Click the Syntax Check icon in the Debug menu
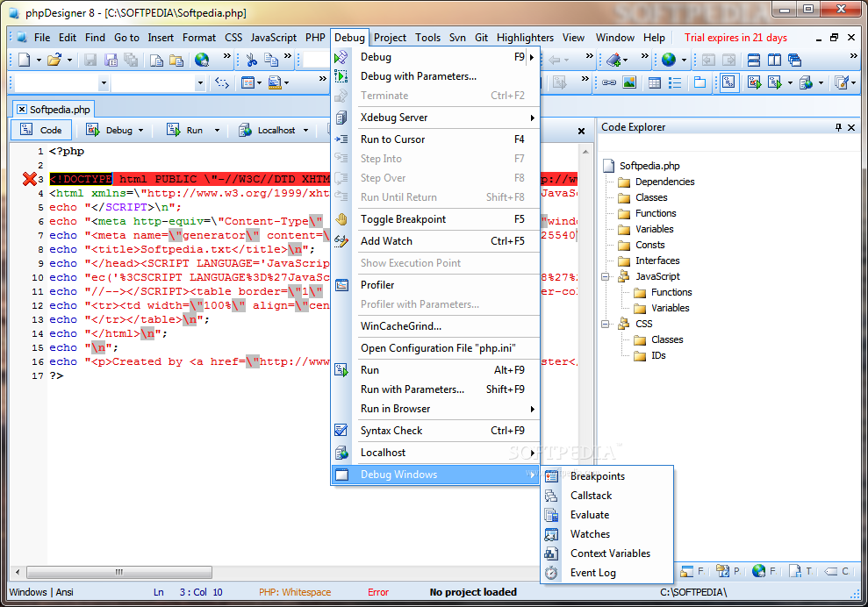This screenshot has width=868, height=607. [341, 431]
